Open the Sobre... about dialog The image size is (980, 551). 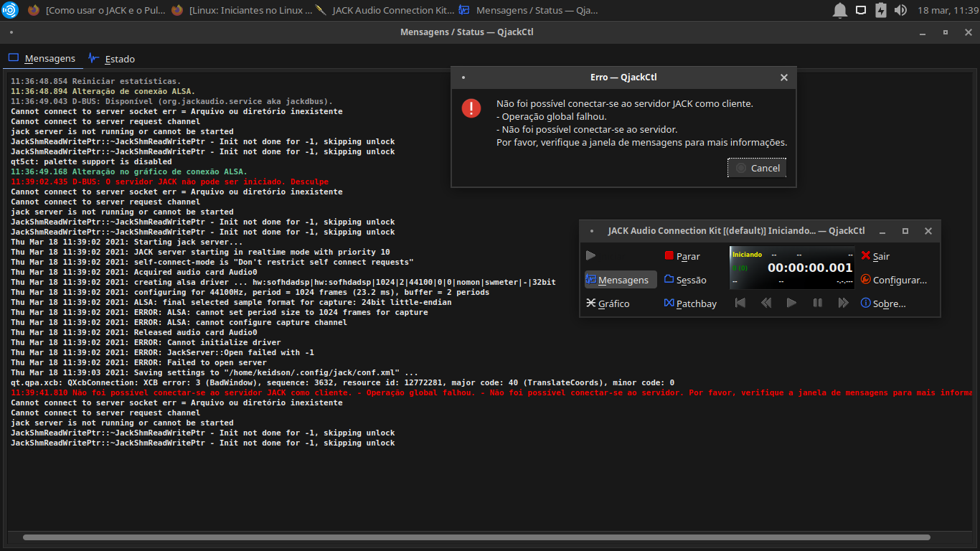click(x=883, y=303)
